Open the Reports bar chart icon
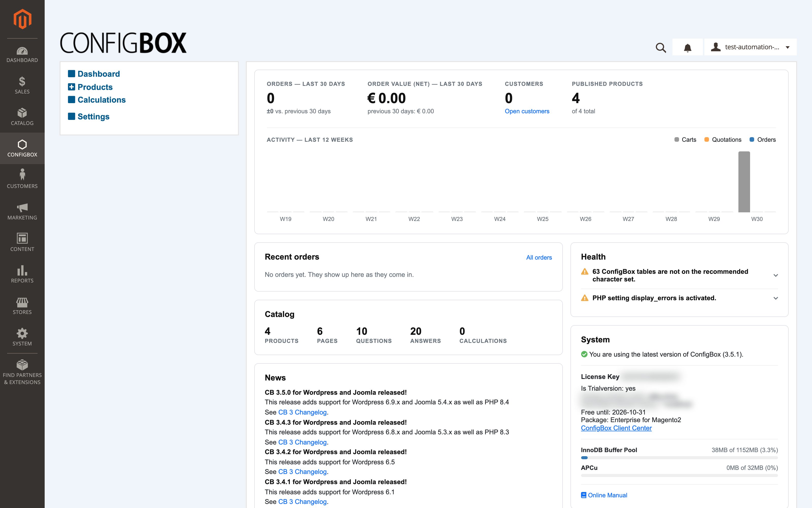This screenshot has width=812, height=508. [x=22, y=270]
